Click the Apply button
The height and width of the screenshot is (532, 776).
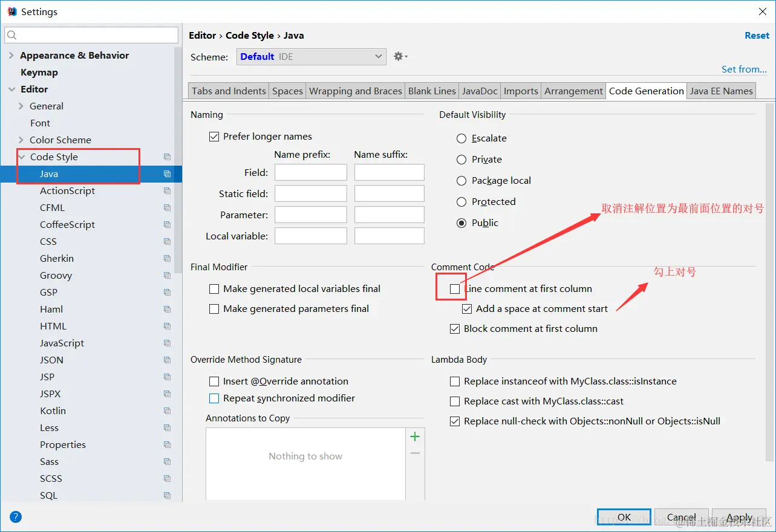click(x=739, y=517)
